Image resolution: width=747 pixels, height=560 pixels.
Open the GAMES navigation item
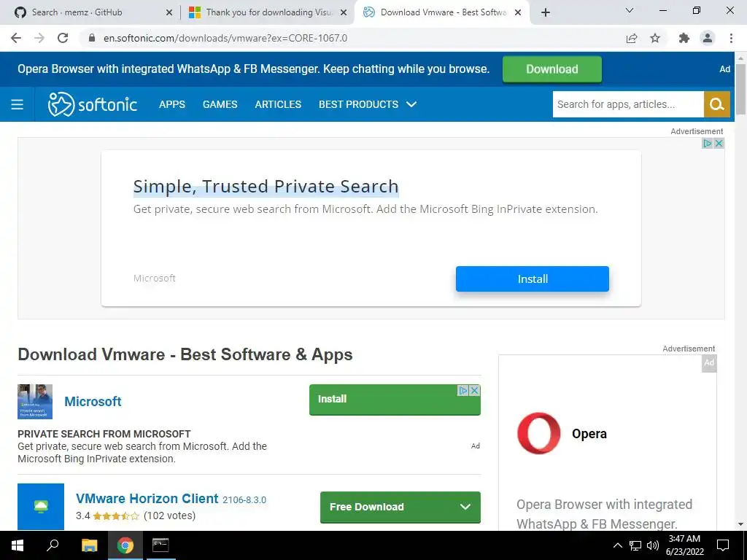(220, 104)
